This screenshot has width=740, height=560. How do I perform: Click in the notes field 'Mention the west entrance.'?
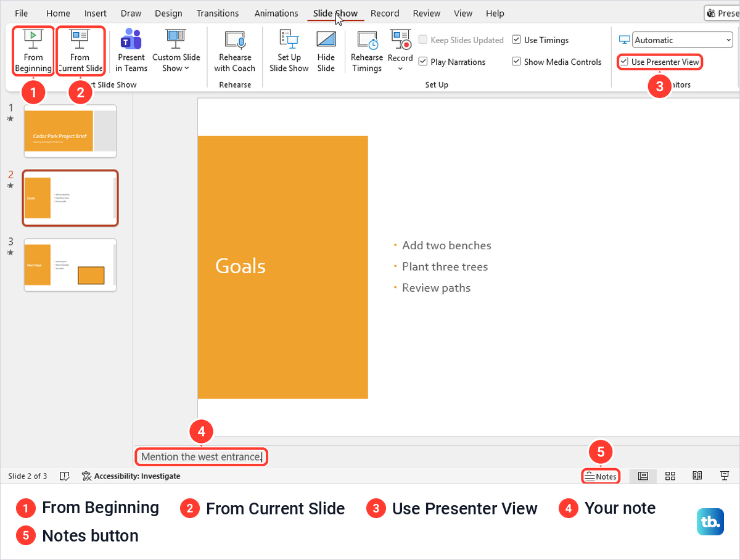[202, 457]
